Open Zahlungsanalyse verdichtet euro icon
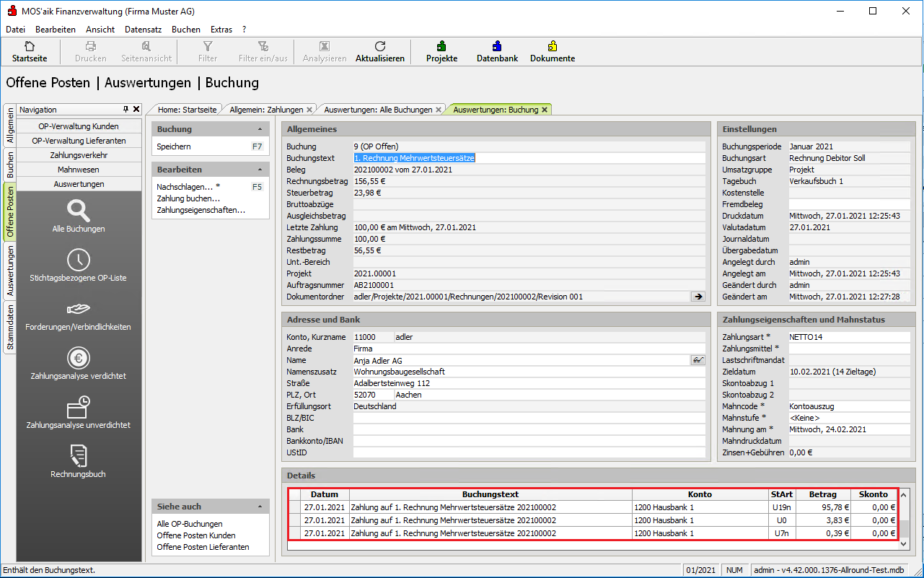Screen dimensions: 924x578 79,358
